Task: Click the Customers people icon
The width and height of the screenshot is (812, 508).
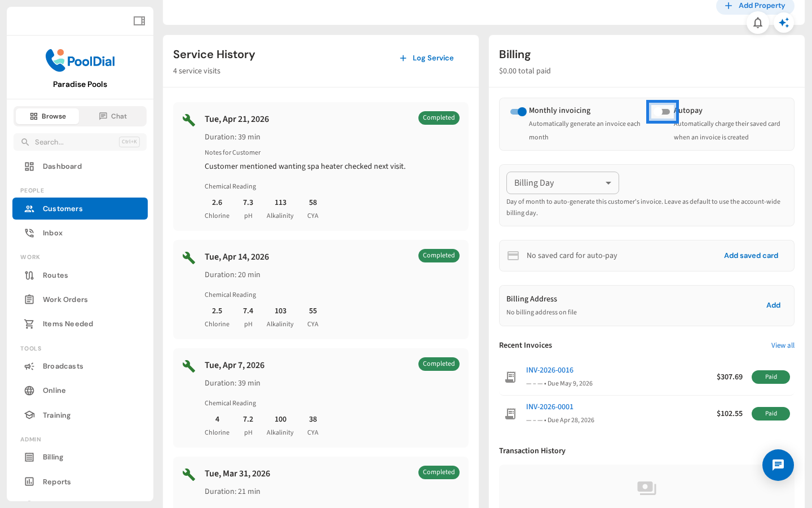Action: click(x=29, y=209)
